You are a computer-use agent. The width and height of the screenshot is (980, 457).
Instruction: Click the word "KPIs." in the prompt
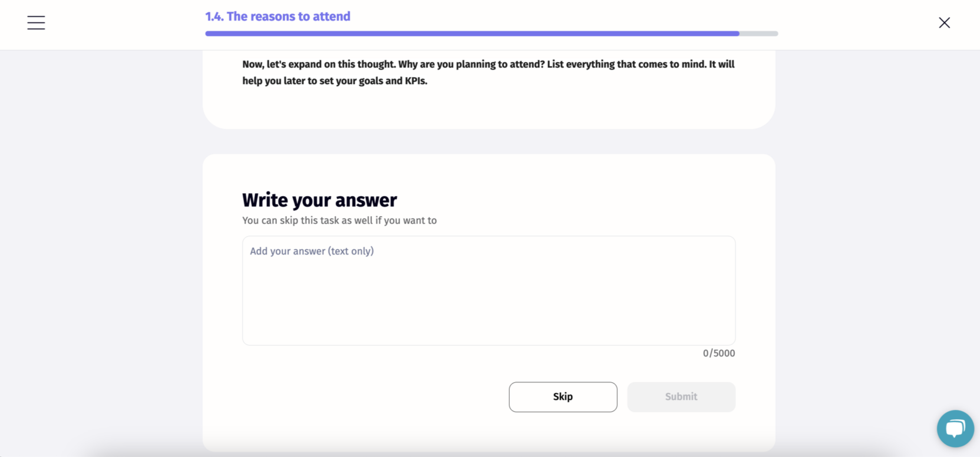(416, 81)
